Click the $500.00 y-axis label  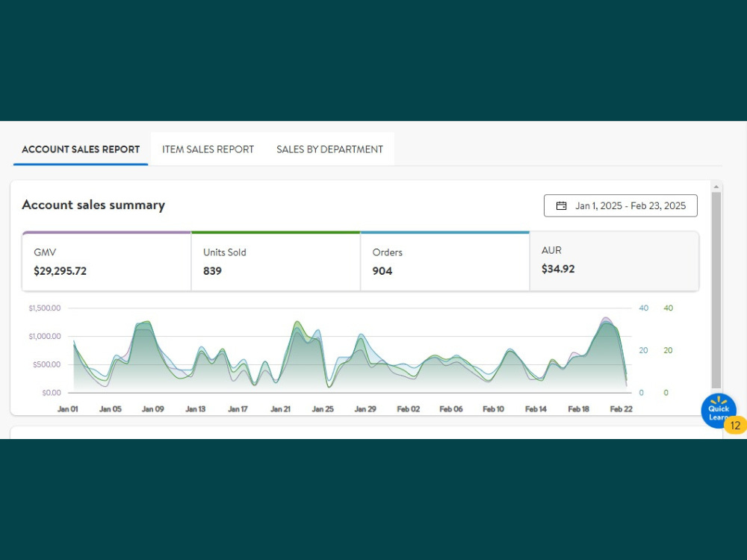[46, 365]
